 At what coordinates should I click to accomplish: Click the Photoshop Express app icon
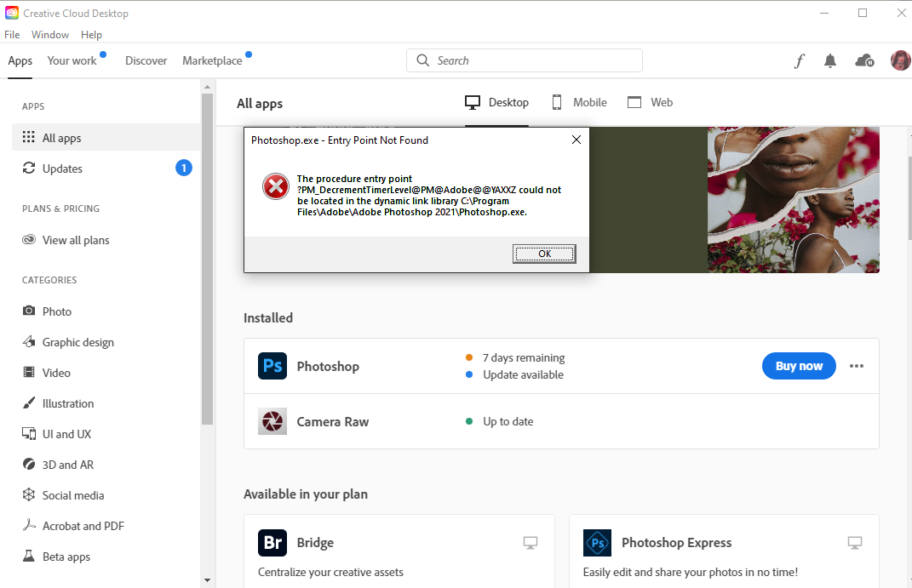pyautogui.click(x=597, y=543)
